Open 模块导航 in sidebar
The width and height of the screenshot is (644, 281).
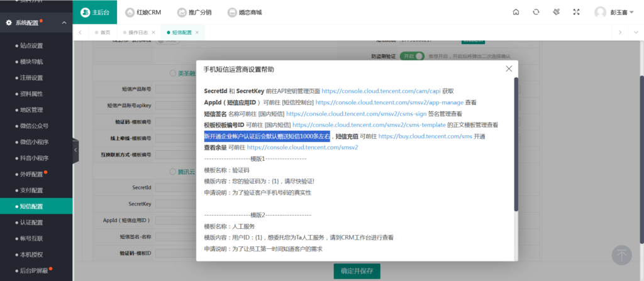(31, 62)
